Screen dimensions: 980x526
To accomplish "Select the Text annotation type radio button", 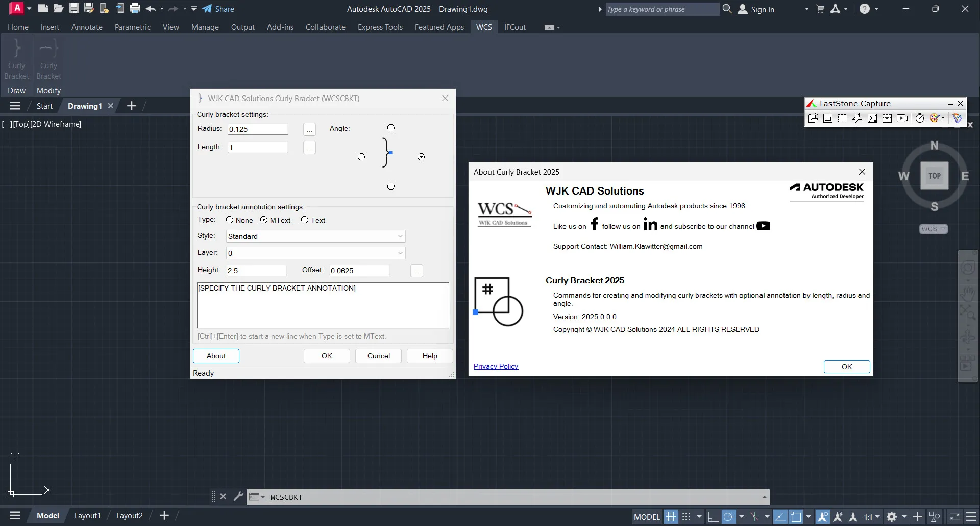I will pos(305,220).
